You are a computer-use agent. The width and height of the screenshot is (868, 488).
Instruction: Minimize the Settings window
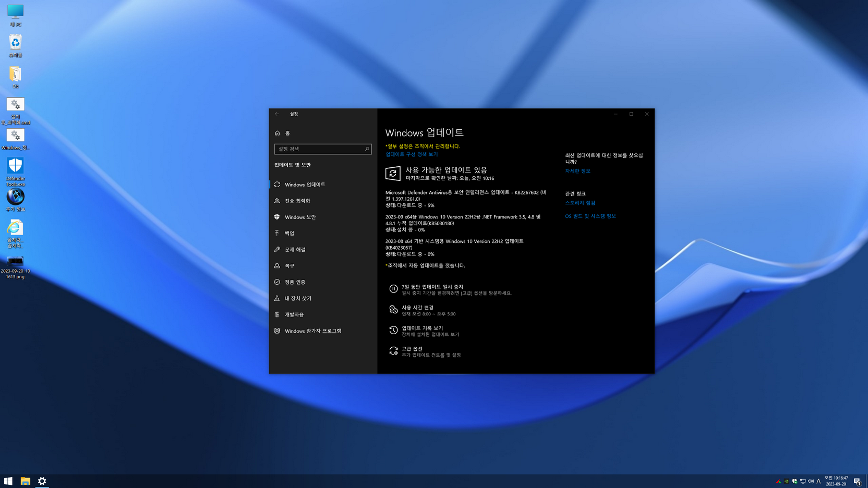[x=616, y=114]
